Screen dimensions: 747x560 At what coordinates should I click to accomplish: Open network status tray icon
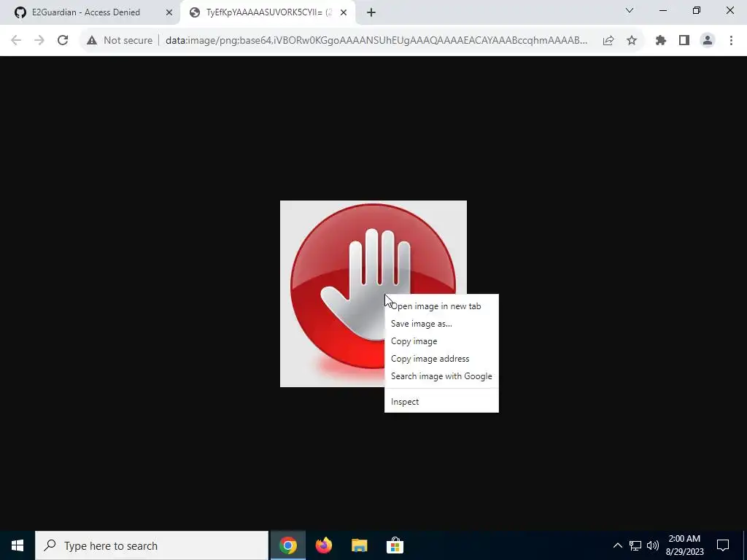point(635,545)
